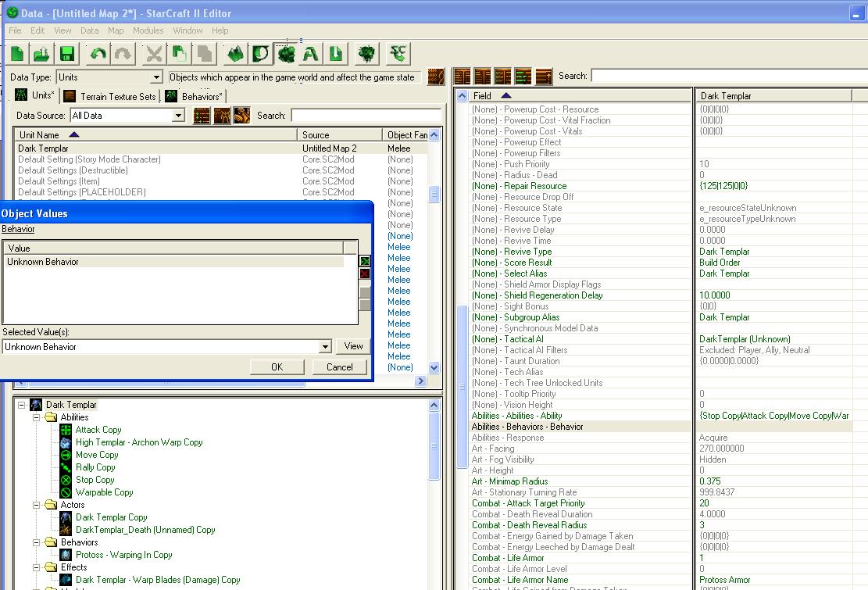Open the File menu
Viewport: 868px width, 590px height.
15,30
